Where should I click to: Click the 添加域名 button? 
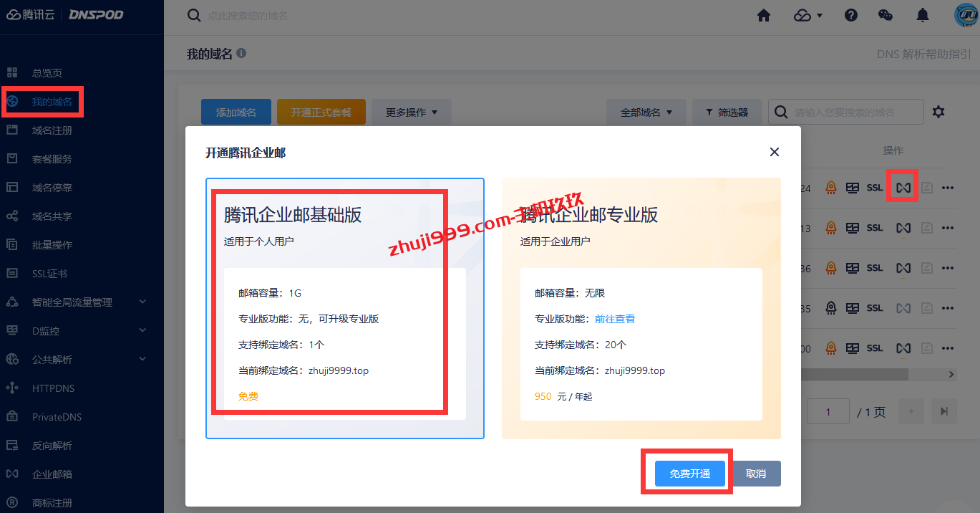[x=236, y=112]
